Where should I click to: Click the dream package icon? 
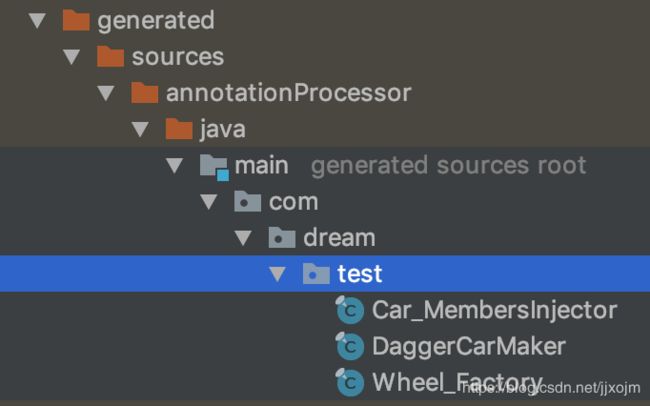point(282,237)
